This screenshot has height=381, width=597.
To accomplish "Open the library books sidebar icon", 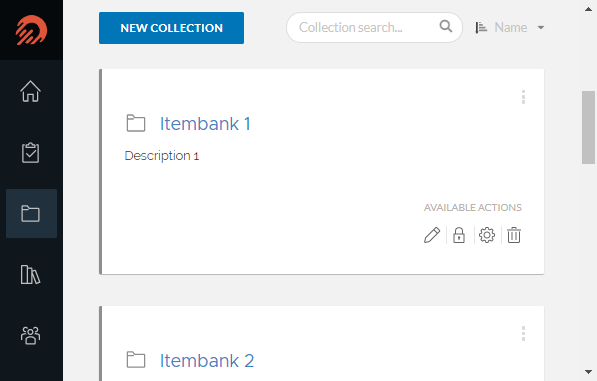I will [30, 274].
